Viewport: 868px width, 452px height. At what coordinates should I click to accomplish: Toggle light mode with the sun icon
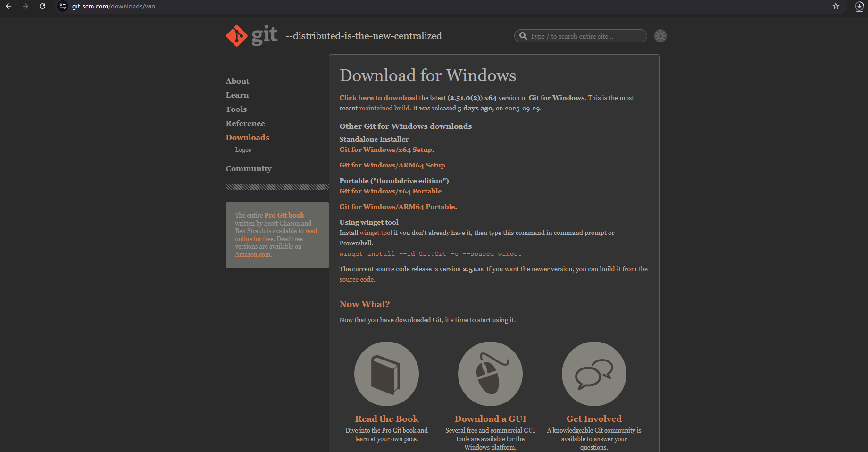coord(660,35)
